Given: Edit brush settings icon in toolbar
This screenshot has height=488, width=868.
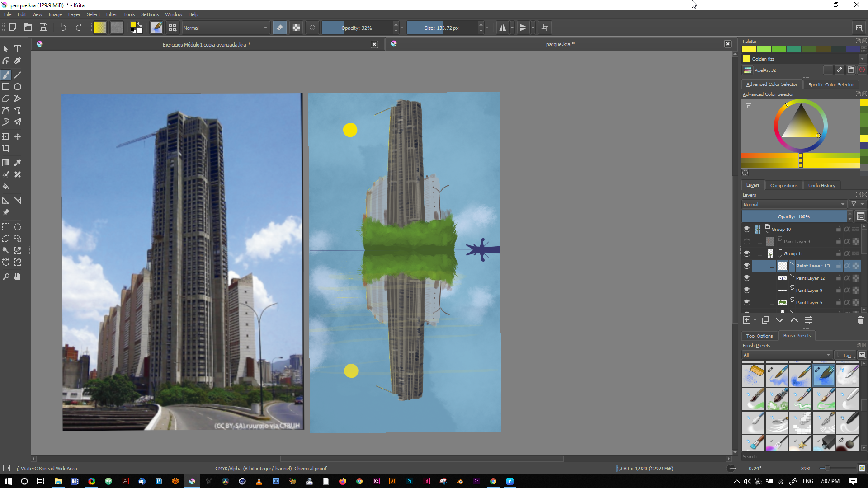Looking at the screenshot, I should [156, 28].
